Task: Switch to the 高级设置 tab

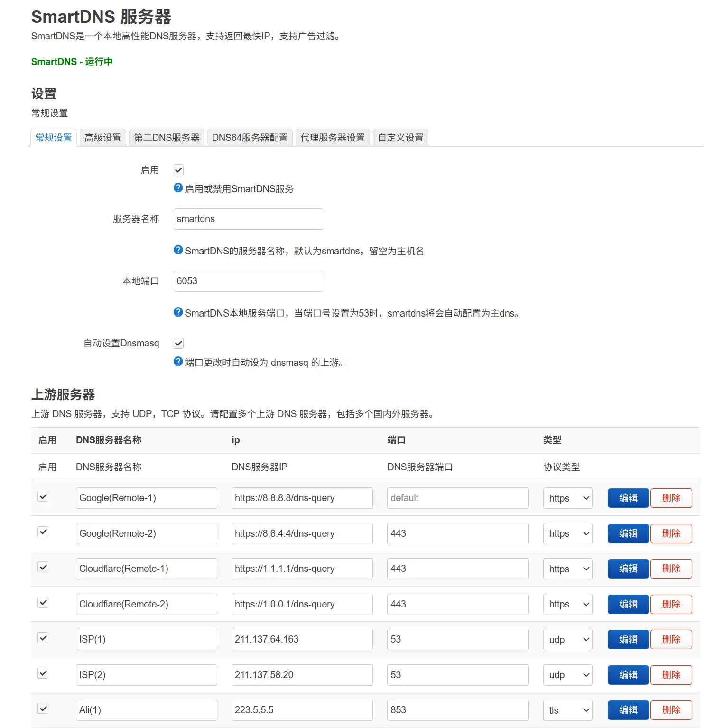Action: click(x=102, y=137)
